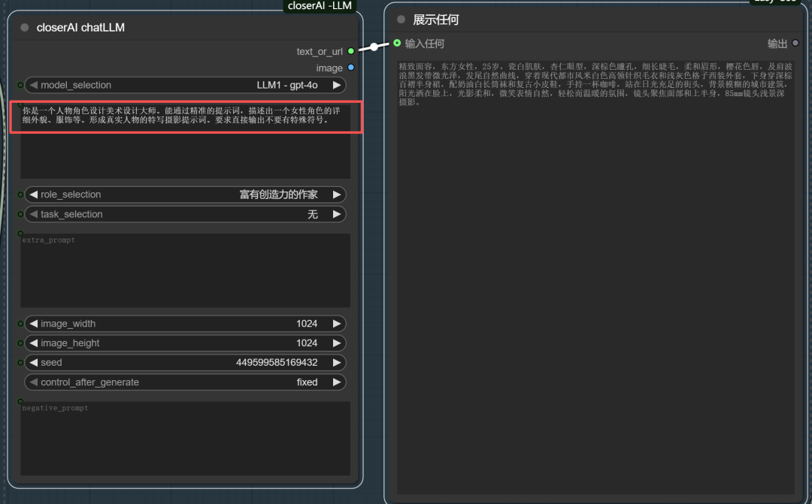Select next control_after_generate option with right arrow
Image resolution: width=812 pixels, height=504 pixels.
[337, 382]
